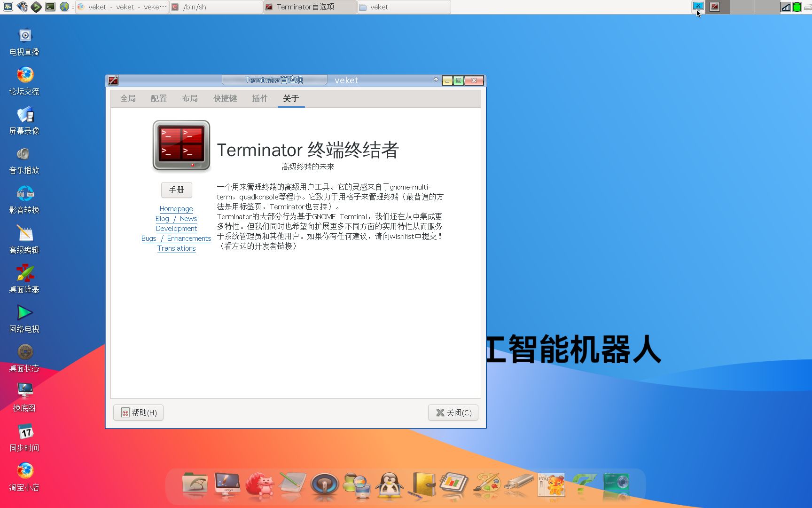This screenshot has width=812, height=508.
Task: Open the Bugs / Enhancements link
Action: click(176, 238)
